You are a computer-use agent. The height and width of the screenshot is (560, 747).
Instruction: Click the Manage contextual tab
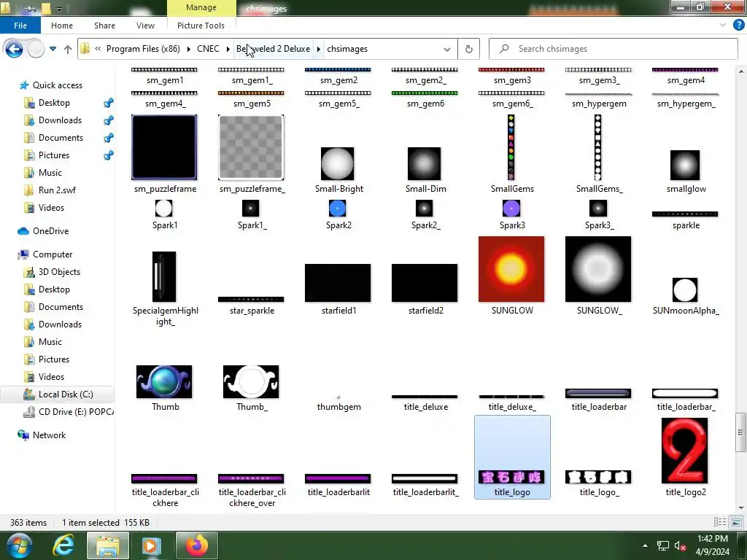[201, 7]
